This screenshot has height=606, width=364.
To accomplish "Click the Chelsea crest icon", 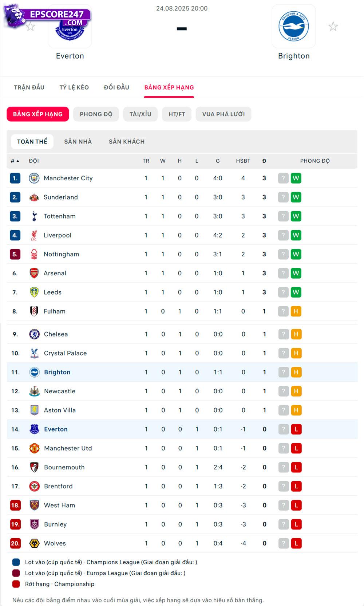I will click(x=34, y=334).
